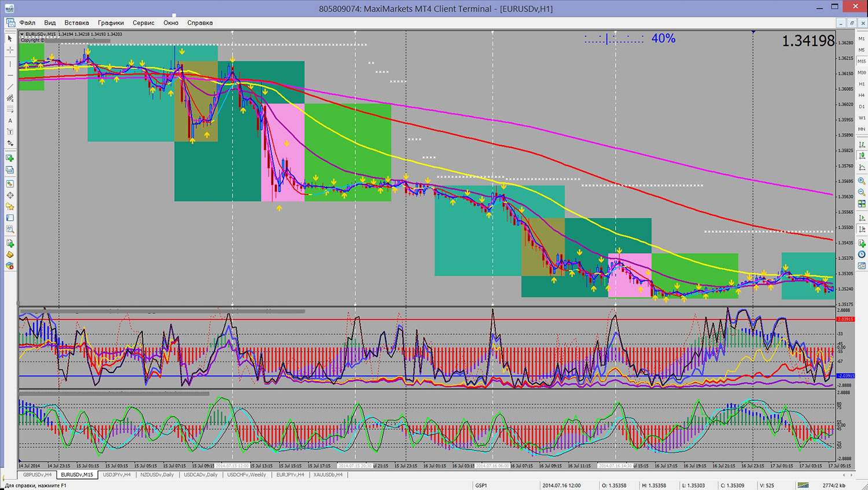Toggle the Navigator panel icon

pyautogui.click(x=10, y=218)
